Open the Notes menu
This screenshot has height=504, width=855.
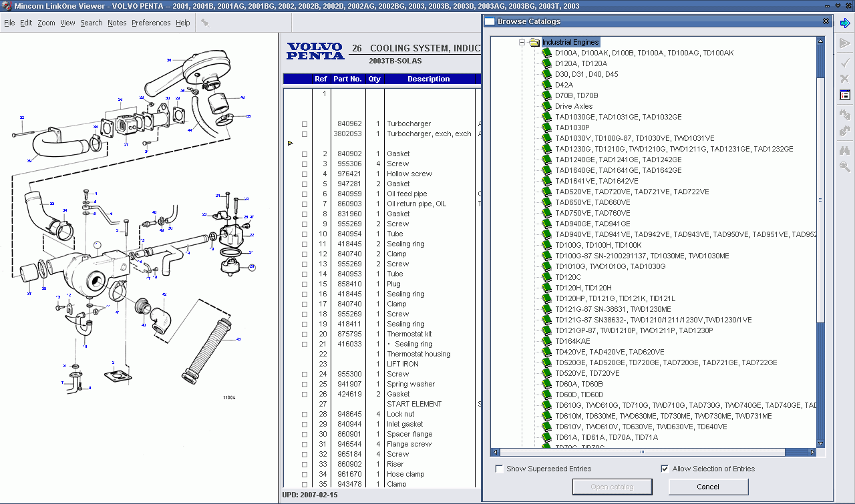(x=117, y=23)
